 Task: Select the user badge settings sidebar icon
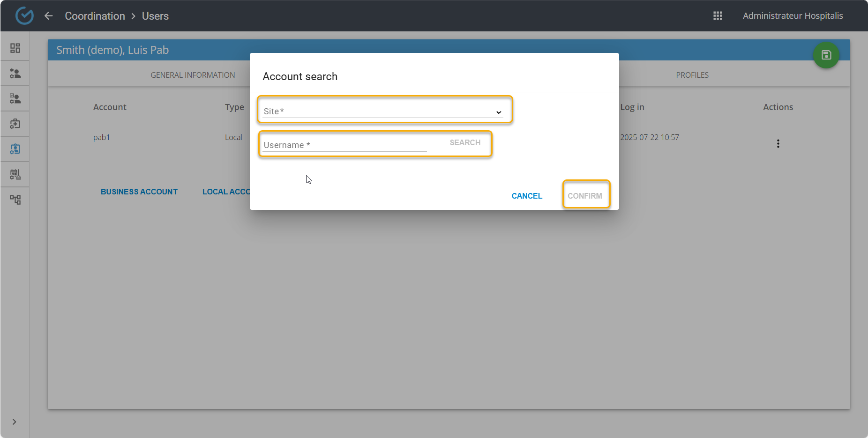[15, 149]
